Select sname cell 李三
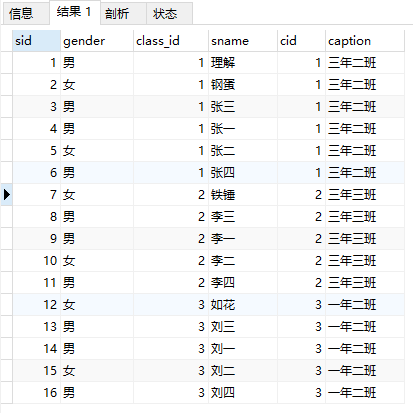 click(x=243, y=216)
